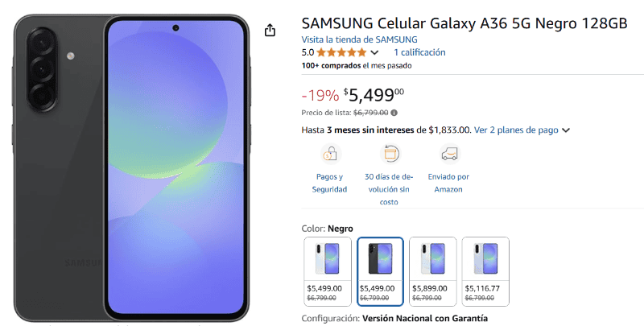The width and height of the screenshot is (644, 326).
Task: Open Ver 2 planes de pago link
Action: (516, 130)
